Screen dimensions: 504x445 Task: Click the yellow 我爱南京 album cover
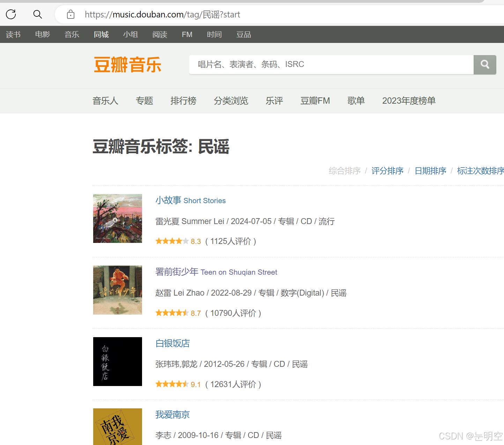118,427
